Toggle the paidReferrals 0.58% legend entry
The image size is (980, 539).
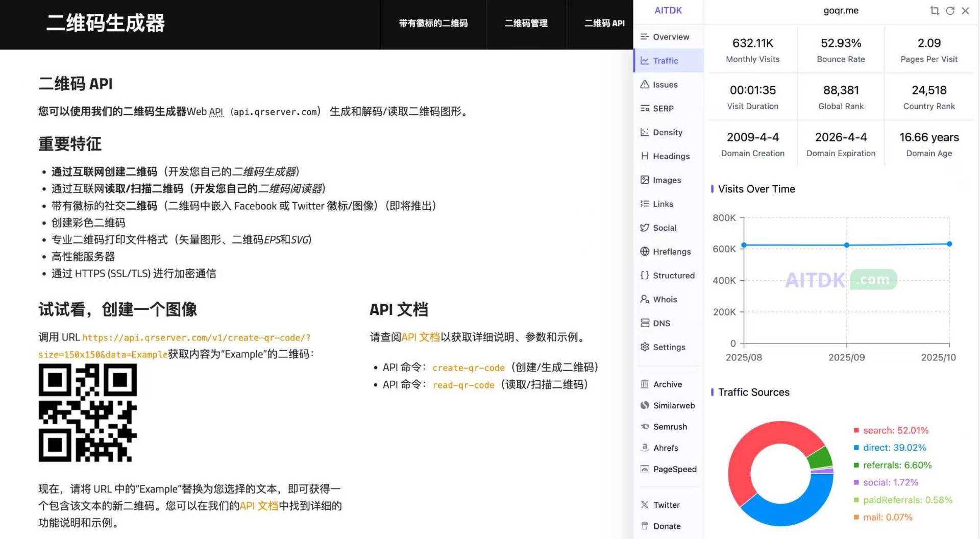[903, 500]
